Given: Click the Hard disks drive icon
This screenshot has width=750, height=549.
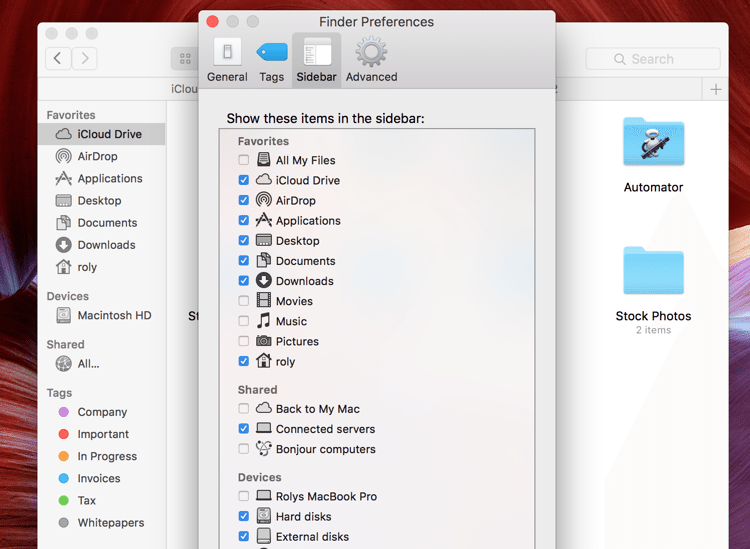Looking at the screenshot, I should point(264,516).
